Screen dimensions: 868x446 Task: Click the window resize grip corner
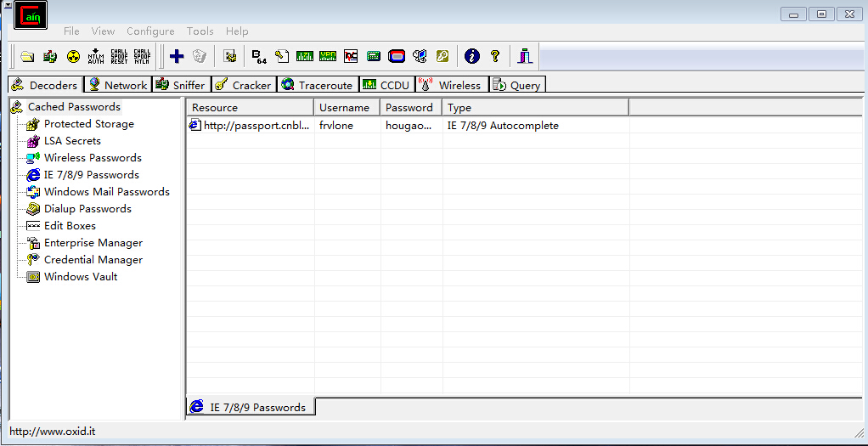(x=859, y=432)
